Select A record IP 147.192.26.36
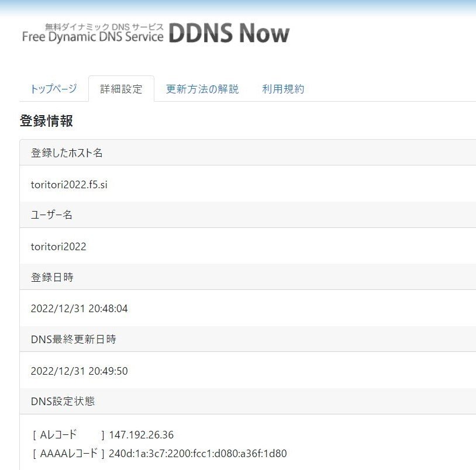The height and width of the screenshot is (470, 476). 142,435
